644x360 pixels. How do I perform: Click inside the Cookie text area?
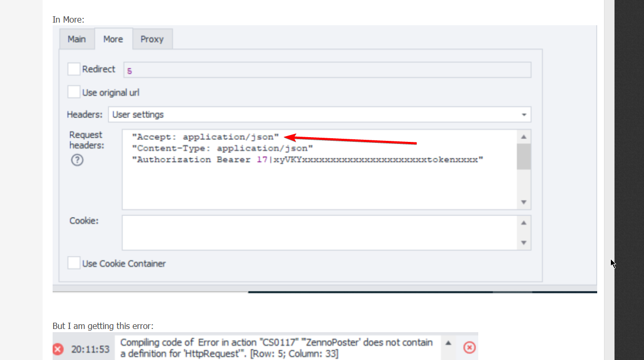320,232
